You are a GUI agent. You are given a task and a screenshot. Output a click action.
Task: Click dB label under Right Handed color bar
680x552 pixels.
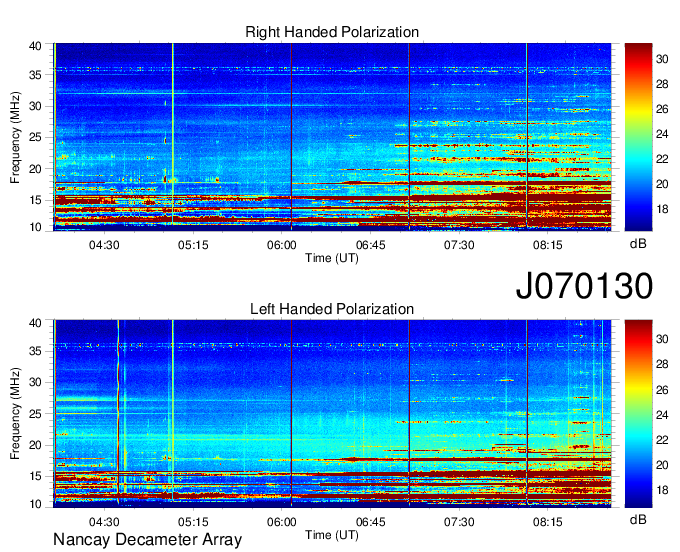point(638,244)
